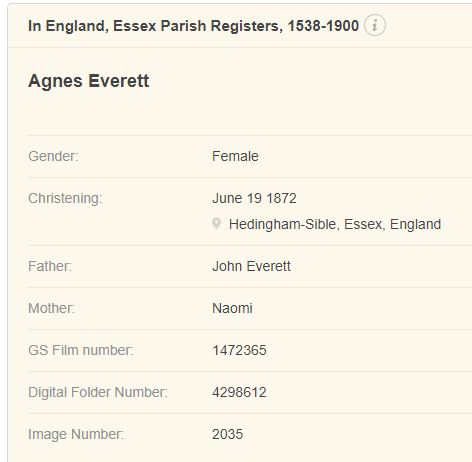Select Image Number value 2035
Screen dimensions: 472x462
coord(227,434)
